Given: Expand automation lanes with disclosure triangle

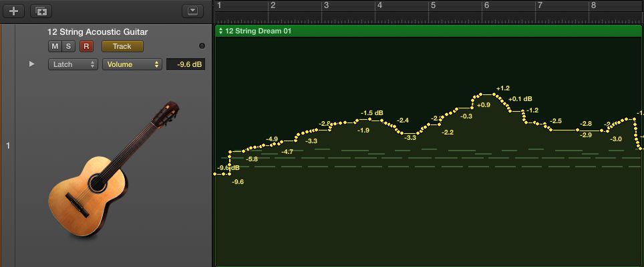Looking at the screenshot, I should coord(31,64).
